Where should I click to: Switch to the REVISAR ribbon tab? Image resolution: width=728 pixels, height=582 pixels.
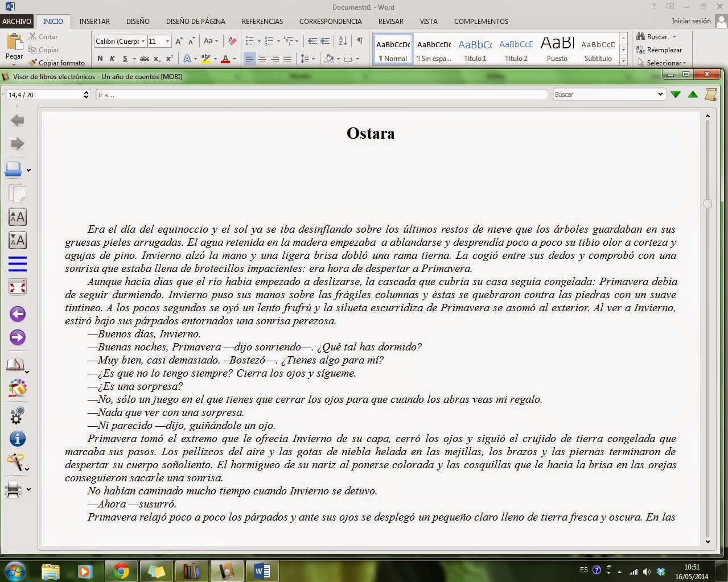(391, 21)
